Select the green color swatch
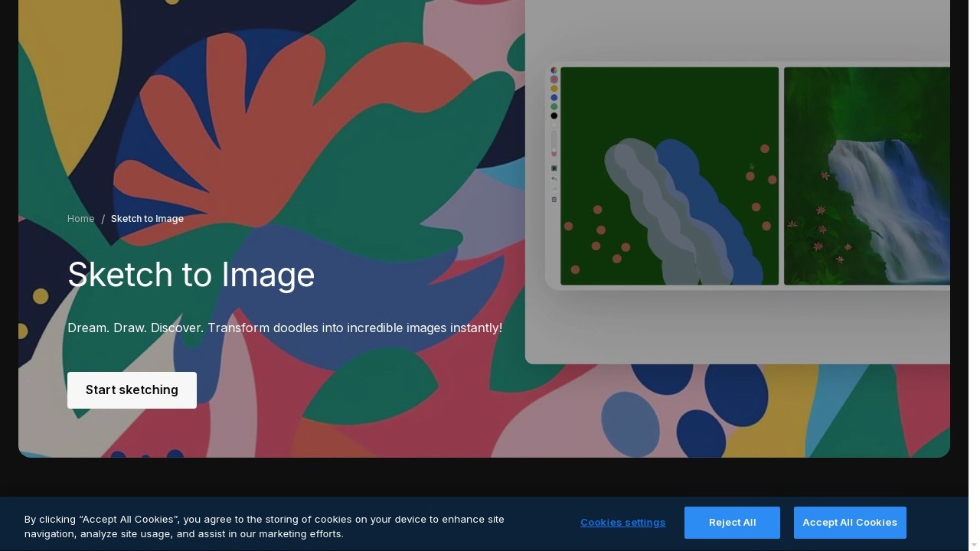The width and height of the screenshot is (980, 551). [554, 107]
